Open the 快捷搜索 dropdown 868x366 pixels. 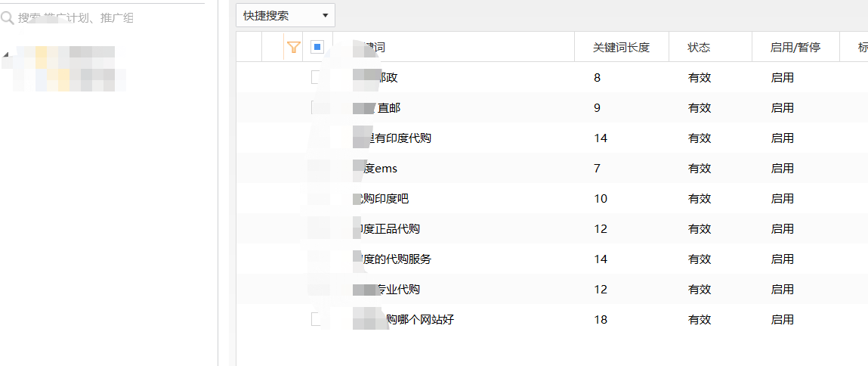click(x=286, y=15)
